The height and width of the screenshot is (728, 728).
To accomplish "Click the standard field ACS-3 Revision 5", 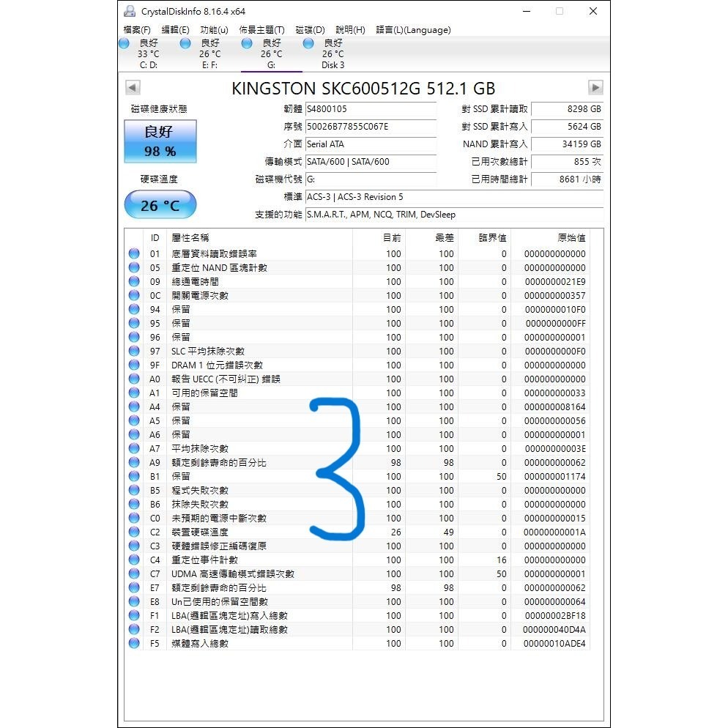I will click(454, 197).
